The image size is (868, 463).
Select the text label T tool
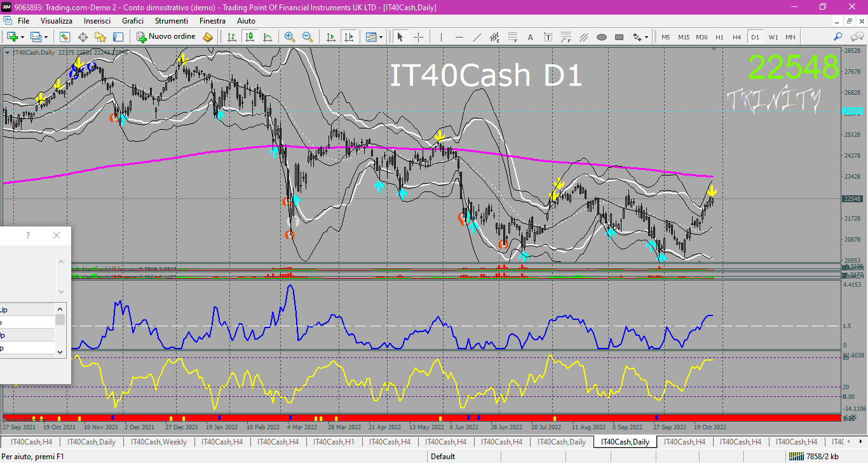click(548, 37)
